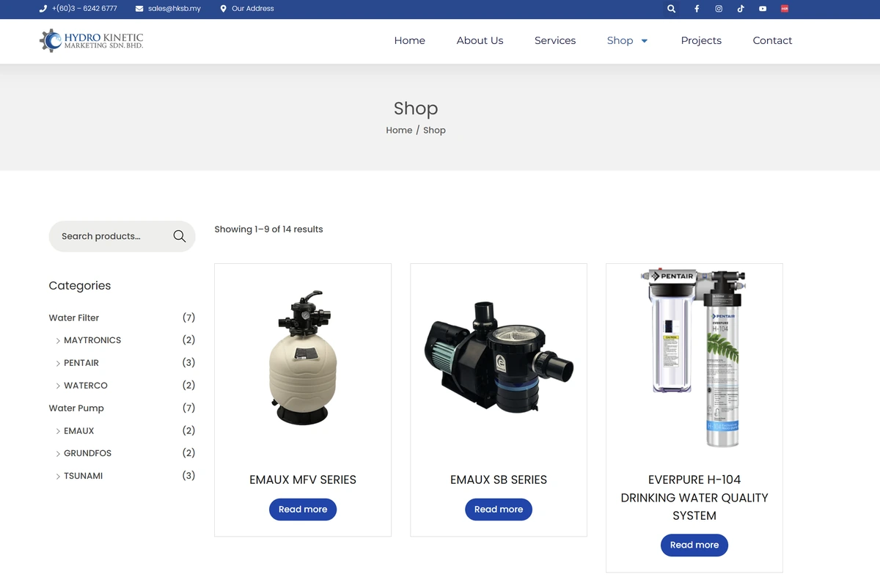The width and height of the screenshot is (880, 588).
Task: Click Read more under EVERPURE H-104
Action: click(x=694, y=545)
